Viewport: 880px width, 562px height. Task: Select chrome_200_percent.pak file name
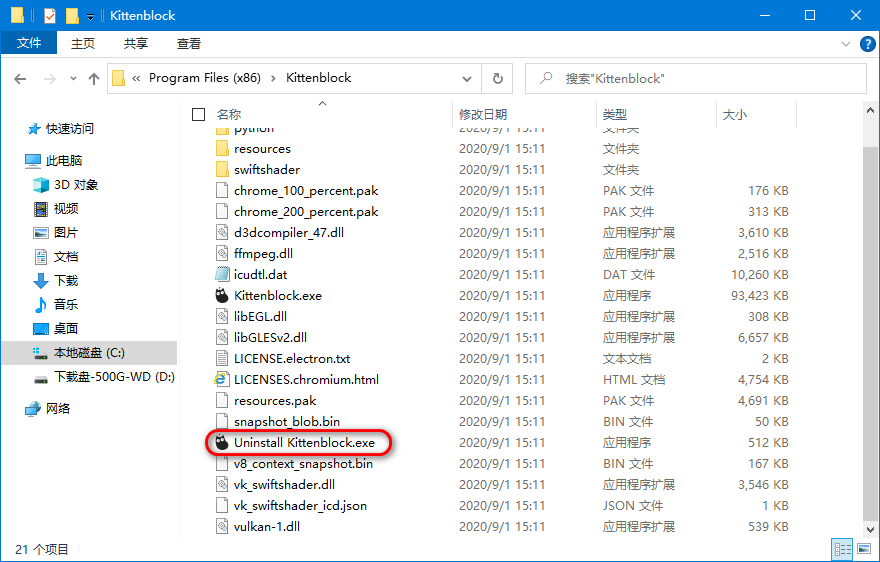coord(306,212)
